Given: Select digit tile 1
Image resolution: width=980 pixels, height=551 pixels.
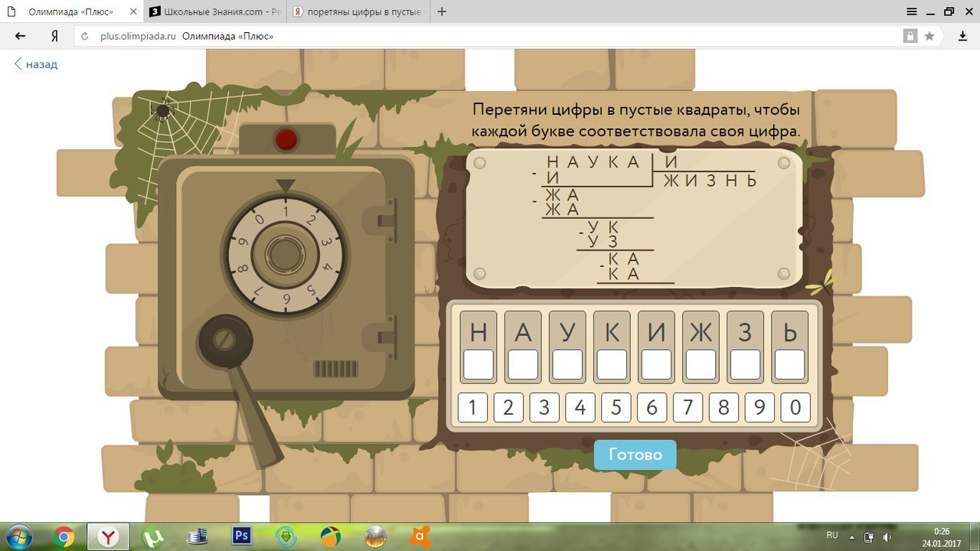Looking at the screenshot, I should [472, 408].
